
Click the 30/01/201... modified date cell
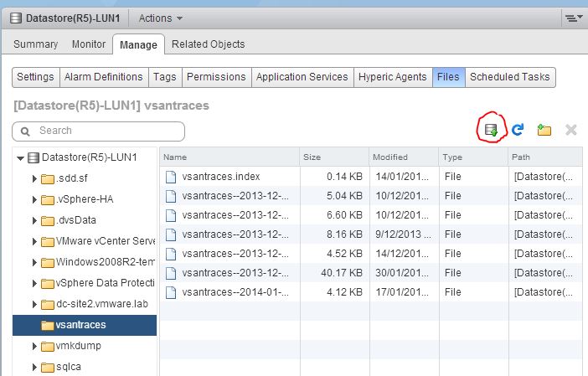click(x=402, y=273)
